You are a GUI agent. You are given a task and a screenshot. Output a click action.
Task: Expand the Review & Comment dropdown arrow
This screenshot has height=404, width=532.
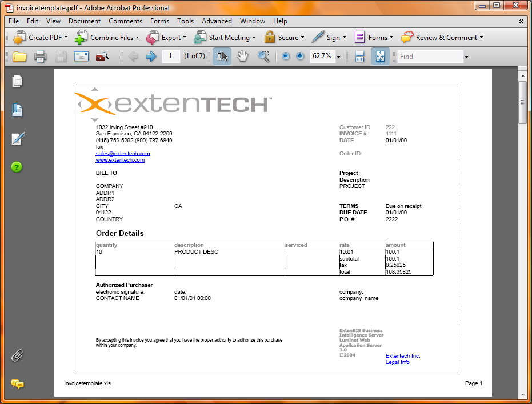click(482, 37)
